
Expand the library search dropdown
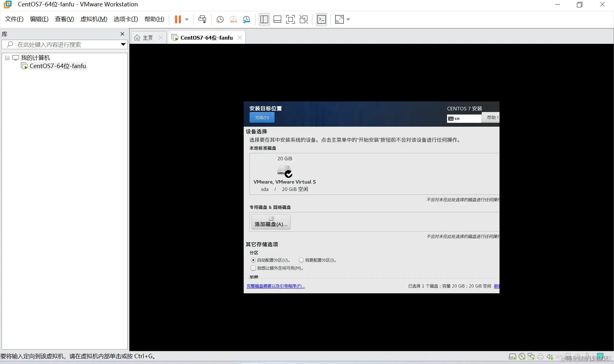123,44
